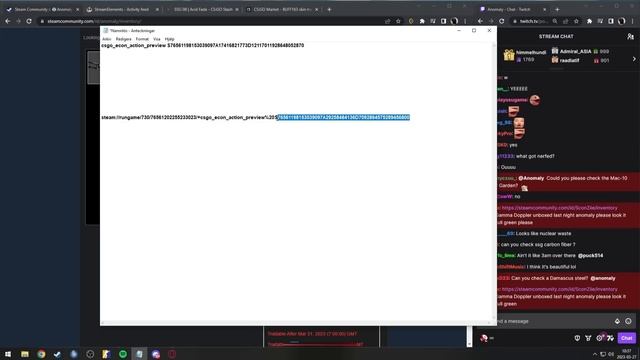Open extensions puzzle icon in Twitch browser
Image resolution: width=640 pixels, height=360 pixels.
pyautogui.click(x=589, y=21)
